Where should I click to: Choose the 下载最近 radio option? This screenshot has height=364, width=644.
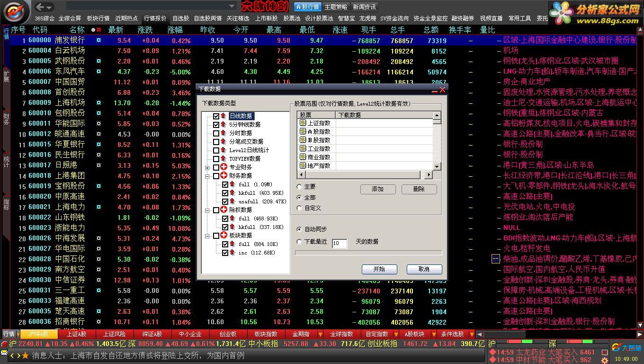point(299,241)
